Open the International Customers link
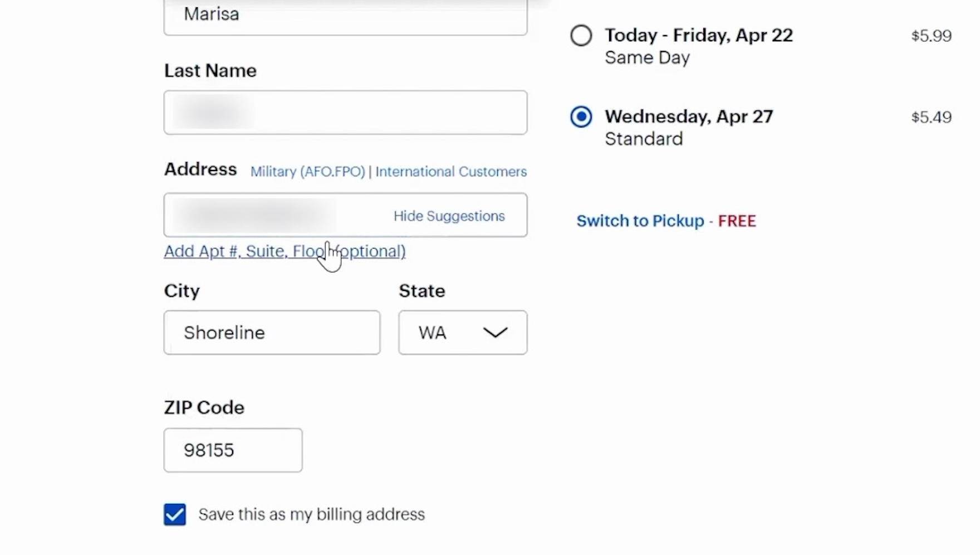Image resolution: width=980 pixels, height=555 pixels. pos(450,172)
